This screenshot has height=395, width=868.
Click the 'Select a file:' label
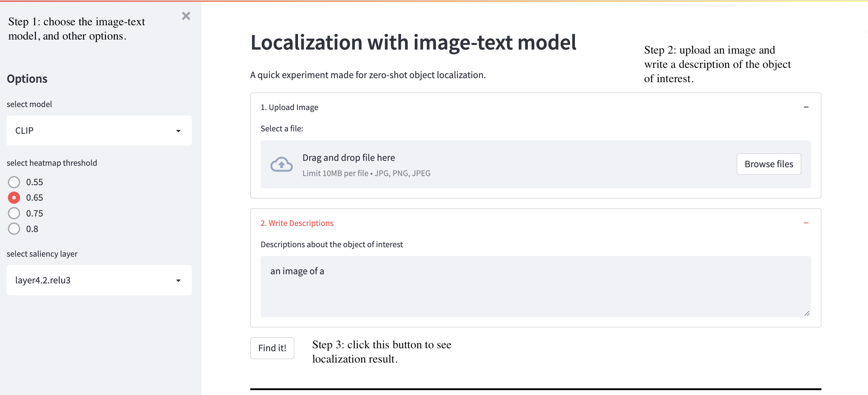282,129
